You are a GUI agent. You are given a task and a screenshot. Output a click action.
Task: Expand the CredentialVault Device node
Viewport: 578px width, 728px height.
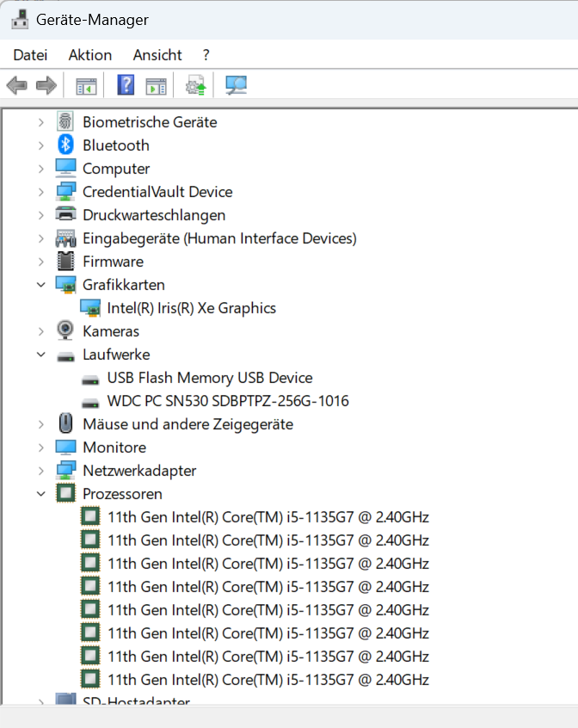pos(40,192)
